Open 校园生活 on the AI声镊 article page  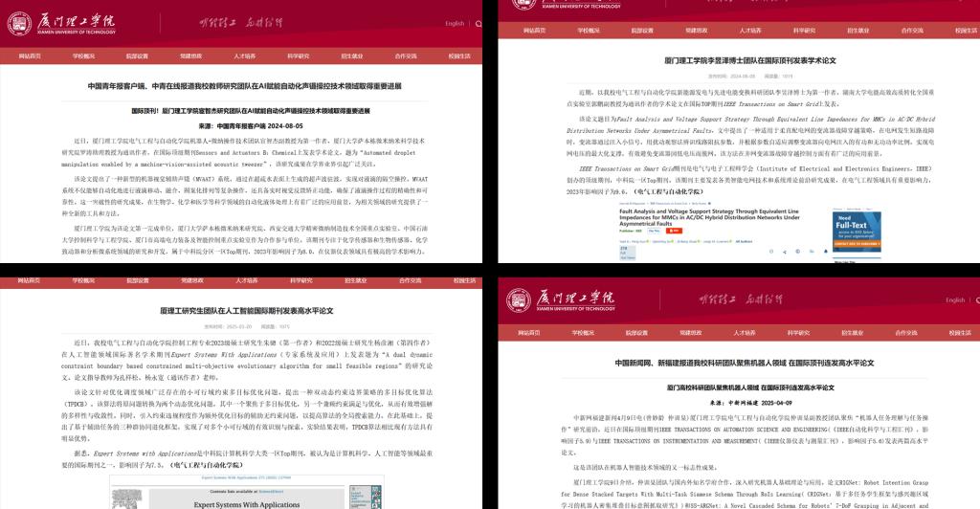(459, 56)
